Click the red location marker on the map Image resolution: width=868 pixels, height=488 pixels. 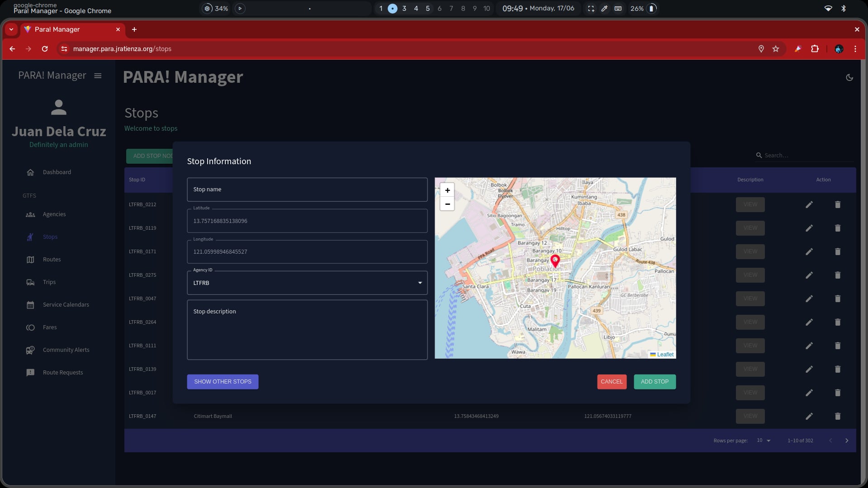tap(555, 261)
